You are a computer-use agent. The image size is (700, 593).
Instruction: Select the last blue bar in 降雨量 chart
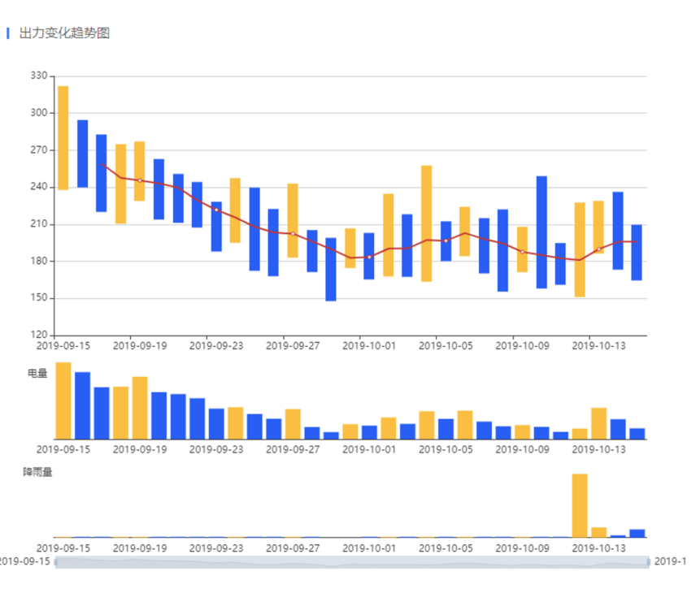coord(637,533)
